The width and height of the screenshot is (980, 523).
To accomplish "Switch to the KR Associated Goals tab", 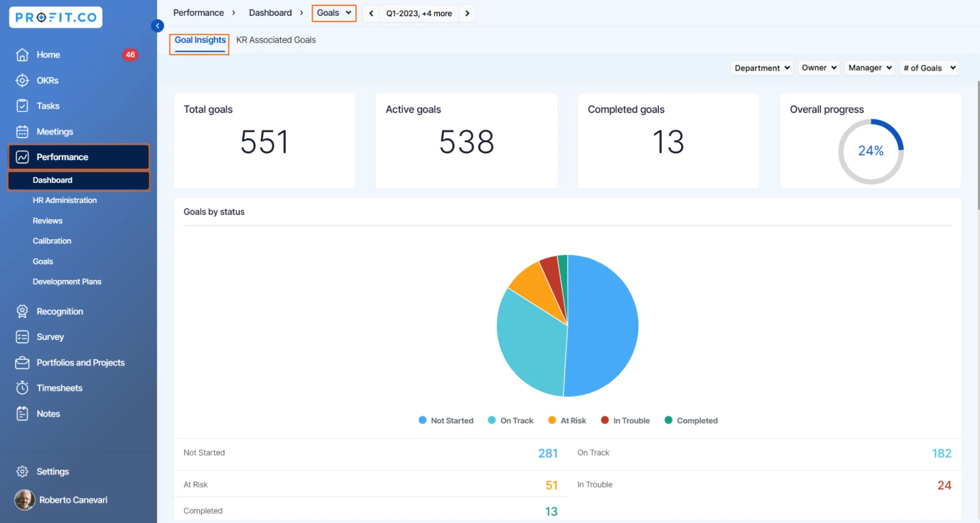I will click(x=276, y=40).
